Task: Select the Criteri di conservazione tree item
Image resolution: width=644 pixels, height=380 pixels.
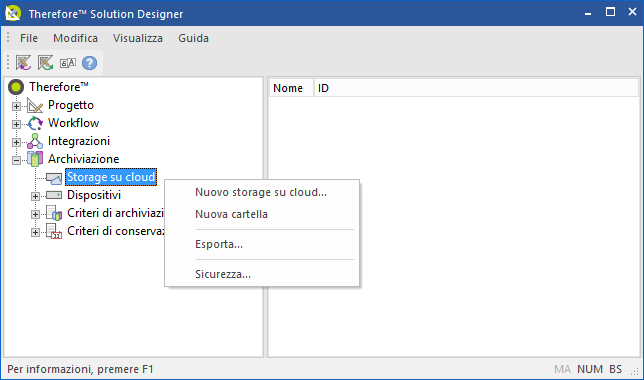Action: pyautogui.click(x=115, y=231)
